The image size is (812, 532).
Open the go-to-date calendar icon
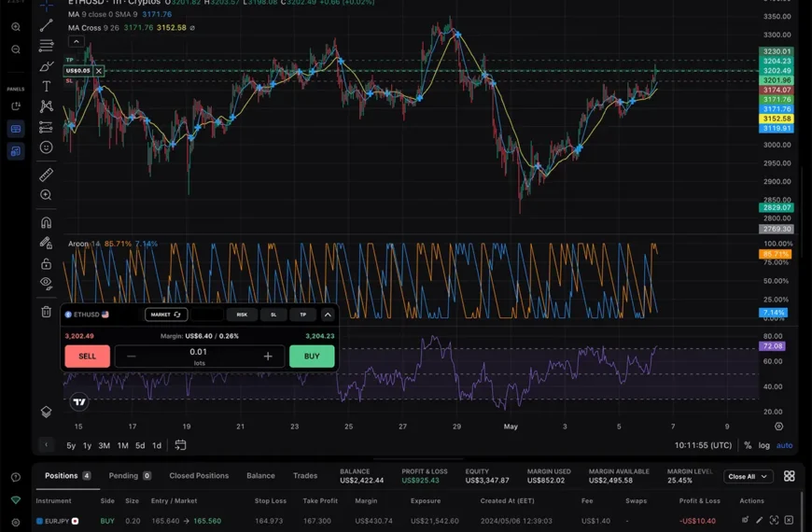point(180,445)
